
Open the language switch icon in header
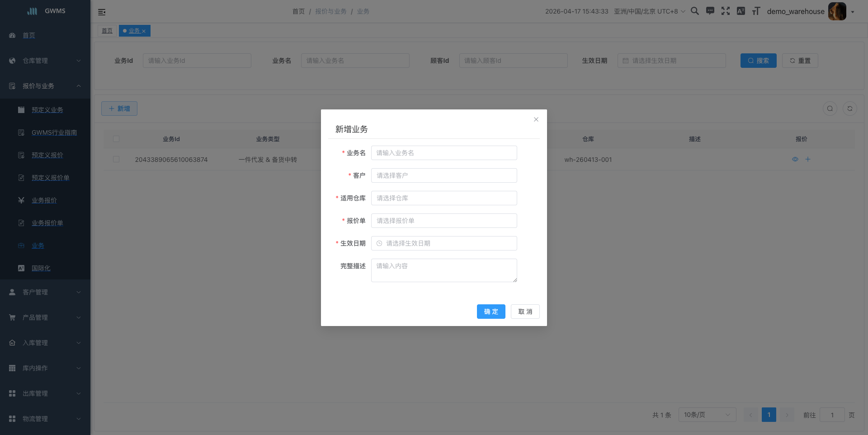[741, 11]
